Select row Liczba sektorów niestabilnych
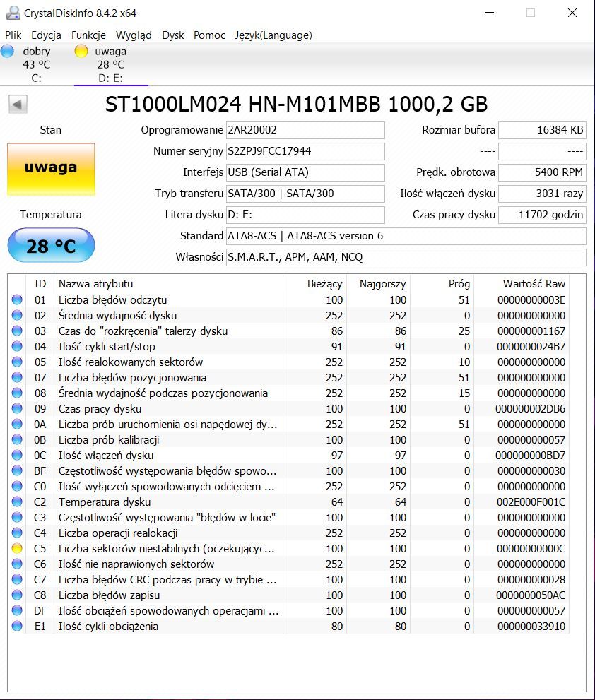Viewport: 595px width, 700px height. 288,548
